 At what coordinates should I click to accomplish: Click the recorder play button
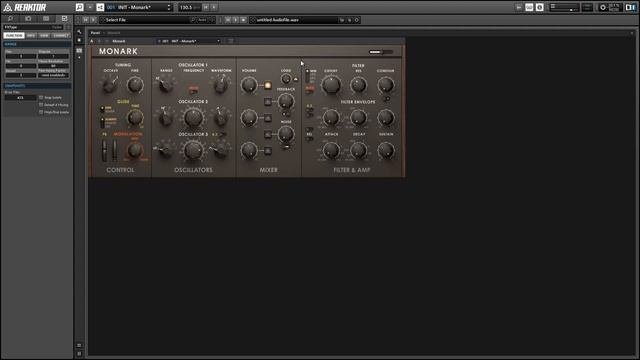click(x=235, y=20)
